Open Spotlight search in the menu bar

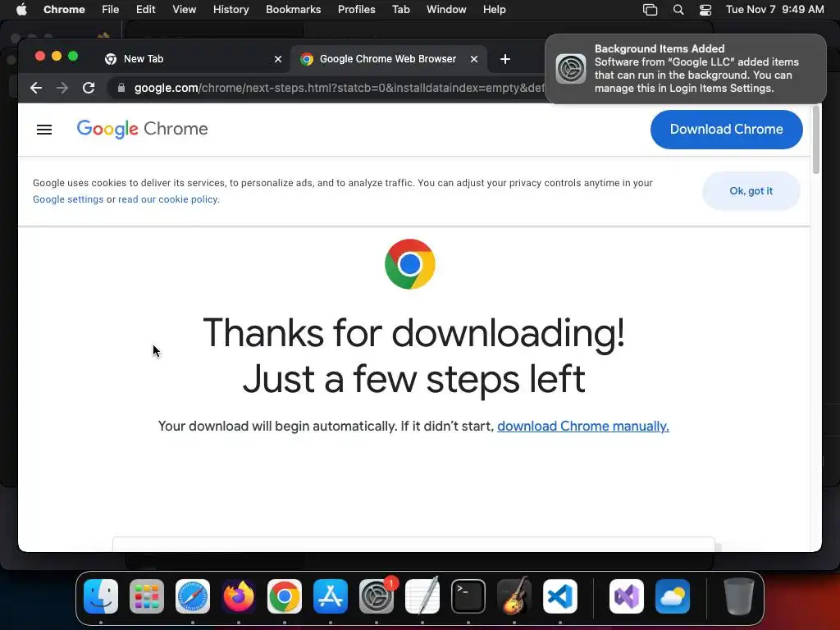click(678, 10)
